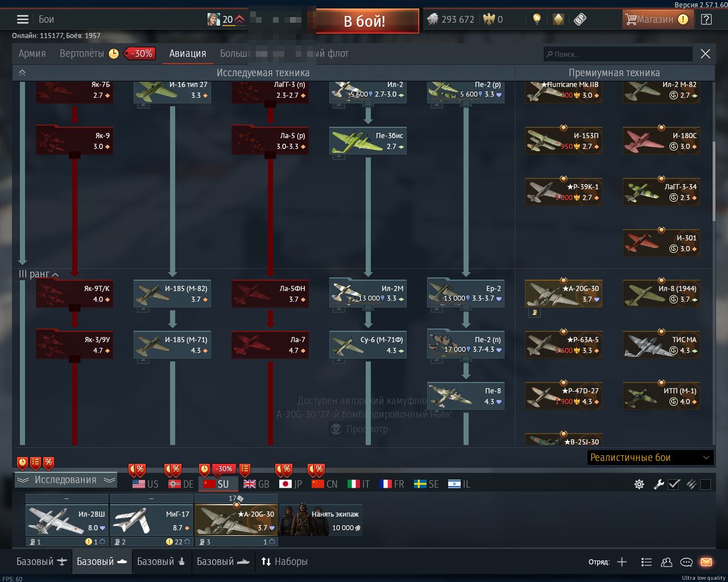The height and width of the screenshot is (582, 728).
Task: Expand the Пе-2 (р) aircraft group
Action: click(466, 104)
